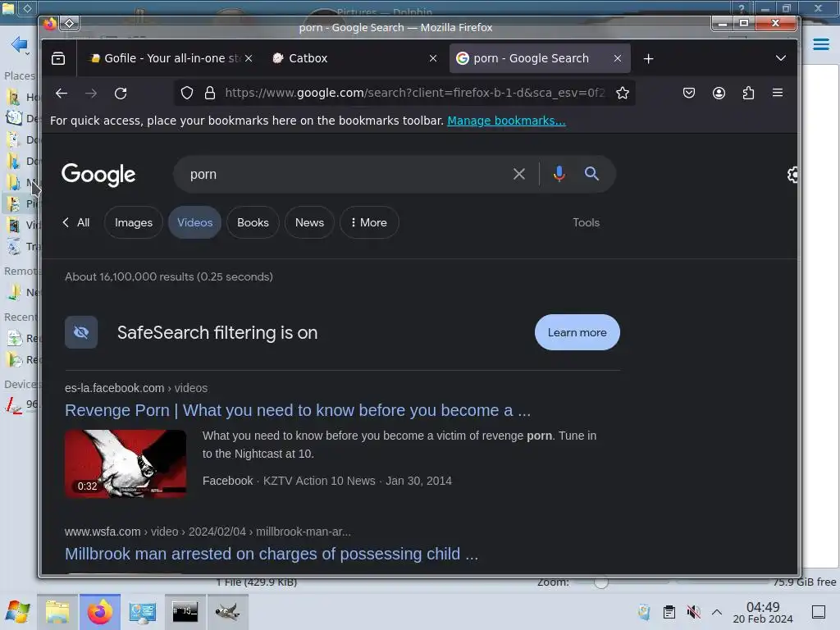840x630 pixels.
Task: Open the Save to Pocket icon
Action: [689, 94]
